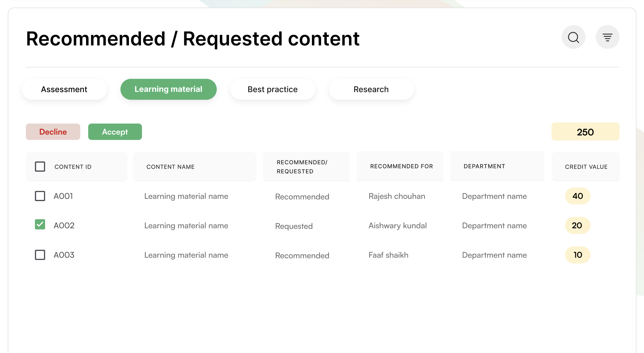The image size is (644, 353).
Task: Select the checkbox for A003
Action: (x=40, y=255)
